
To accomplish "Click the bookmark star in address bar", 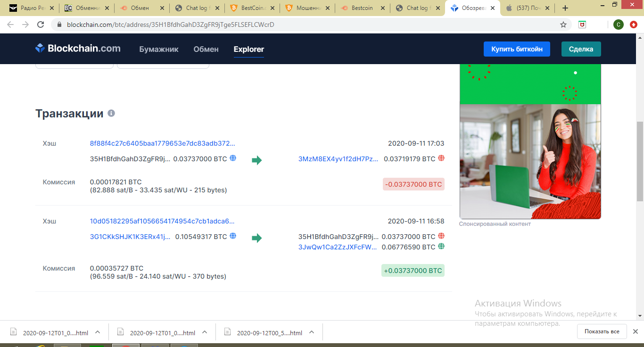I will 563,25.
